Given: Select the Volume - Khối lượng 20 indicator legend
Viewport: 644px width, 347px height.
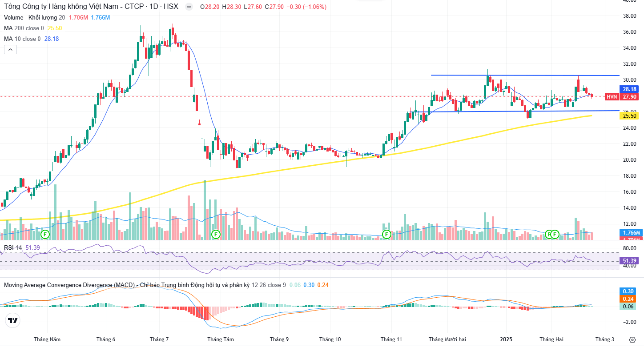Looking at the screenshot, I should point(35,17).
